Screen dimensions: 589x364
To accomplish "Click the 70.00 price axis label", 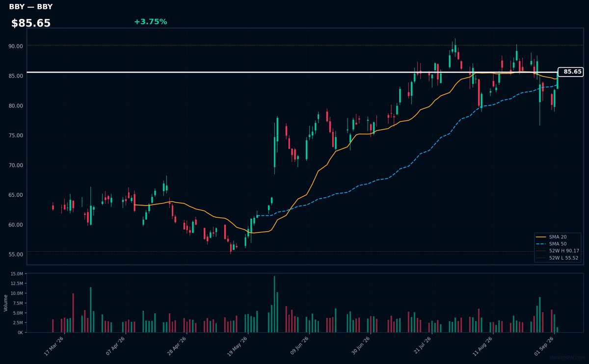I will pos(15,165).
